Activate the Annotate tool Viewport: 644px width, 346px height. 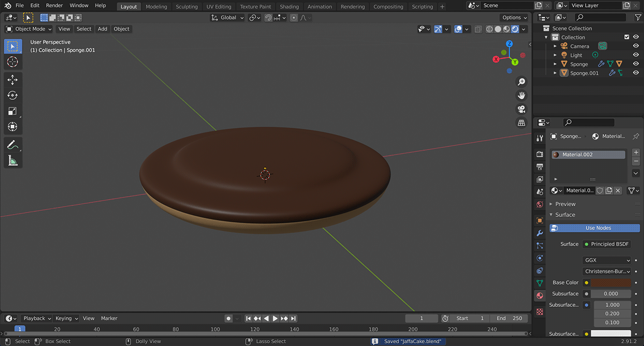[x=12, y=145]
